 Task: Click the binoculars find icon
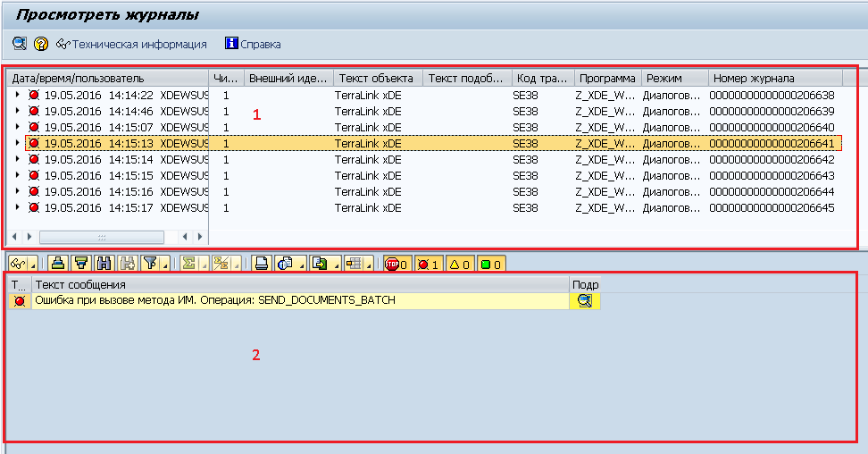pos(104,264)
